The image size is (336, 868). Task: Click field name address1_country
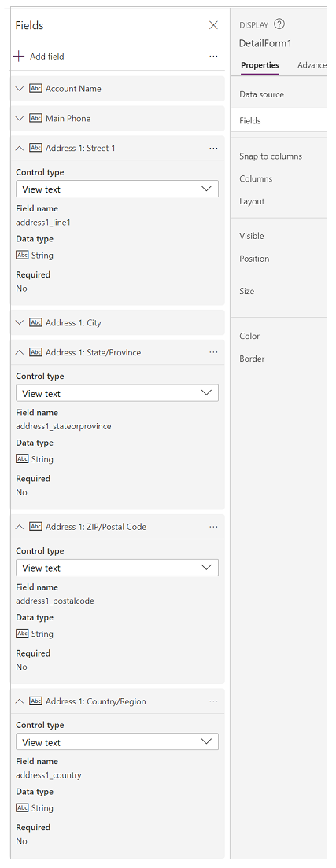pos(49,775)
